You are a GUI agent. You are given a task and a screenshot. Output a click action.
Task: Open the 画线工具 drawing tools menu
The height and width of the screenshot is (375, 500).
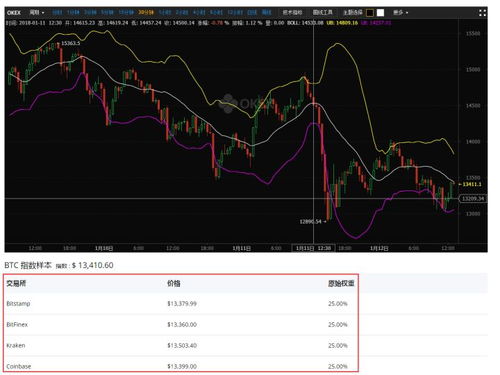(323, 12)
